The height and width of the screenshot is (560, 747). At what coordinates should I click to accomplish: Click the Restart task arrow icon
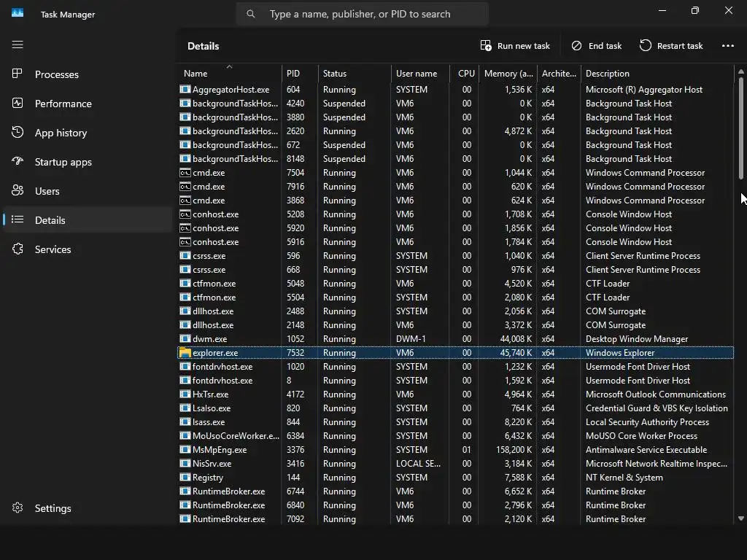(x=645, y=46)
